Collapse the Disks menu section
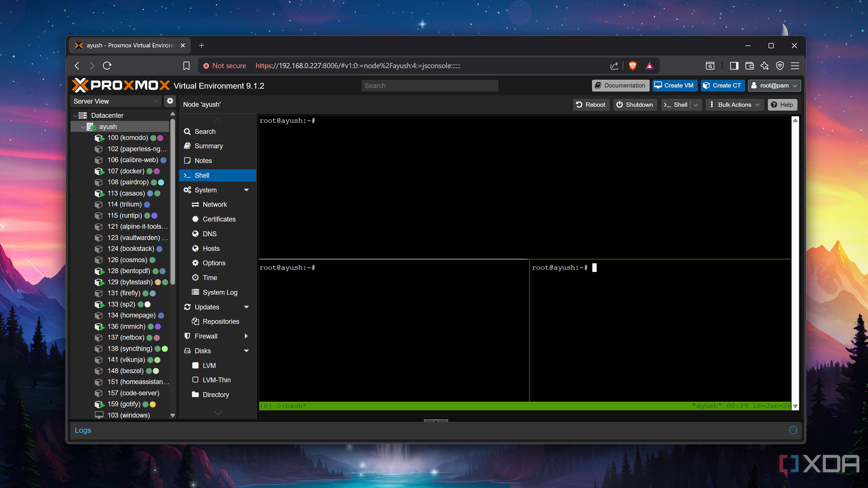 click(x=246, y=351)
